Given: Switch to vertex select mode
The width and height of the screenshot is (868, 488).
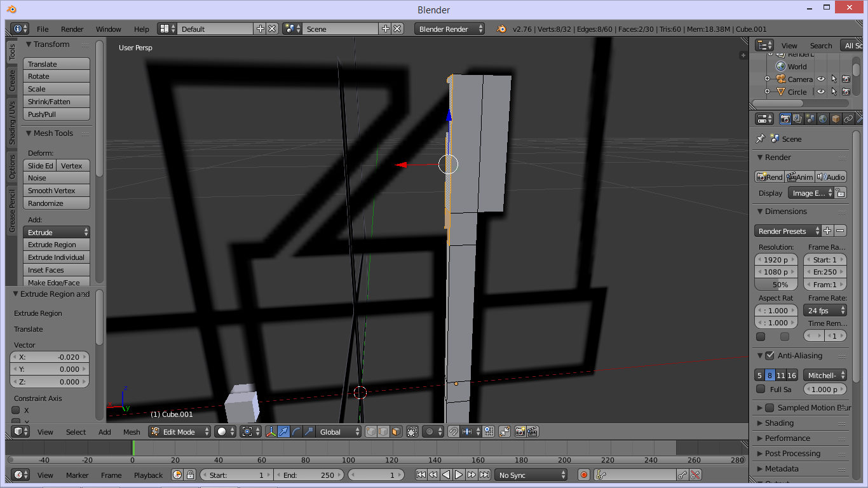Looking at the screenshot, I should [x=371, y=431].
